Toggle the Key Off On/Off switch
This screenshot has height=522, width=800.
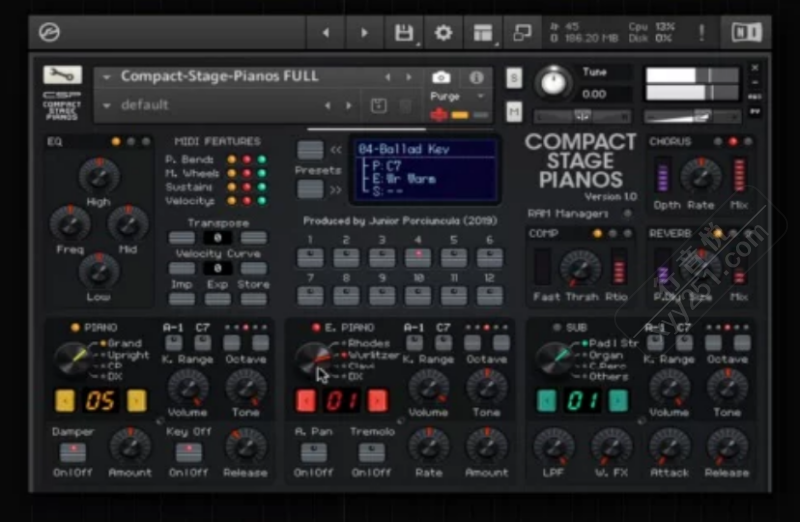pos(189,452)
